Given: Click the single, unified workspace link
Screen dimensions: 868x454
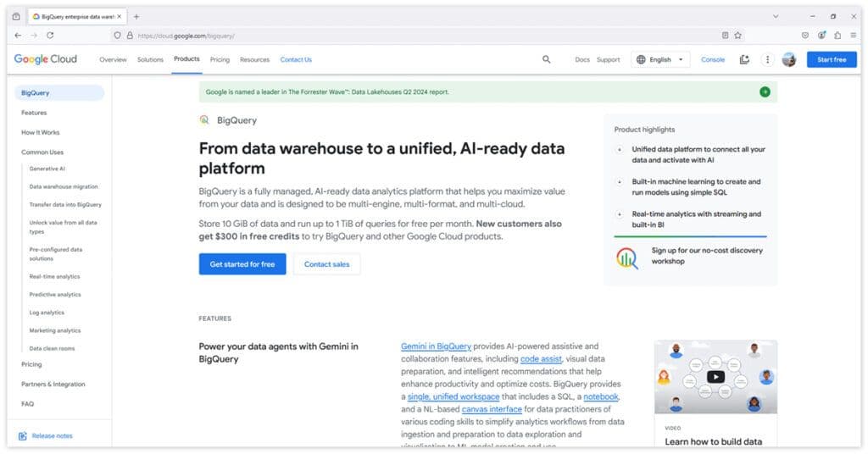Looking at the screenshot, I should 453,396.
